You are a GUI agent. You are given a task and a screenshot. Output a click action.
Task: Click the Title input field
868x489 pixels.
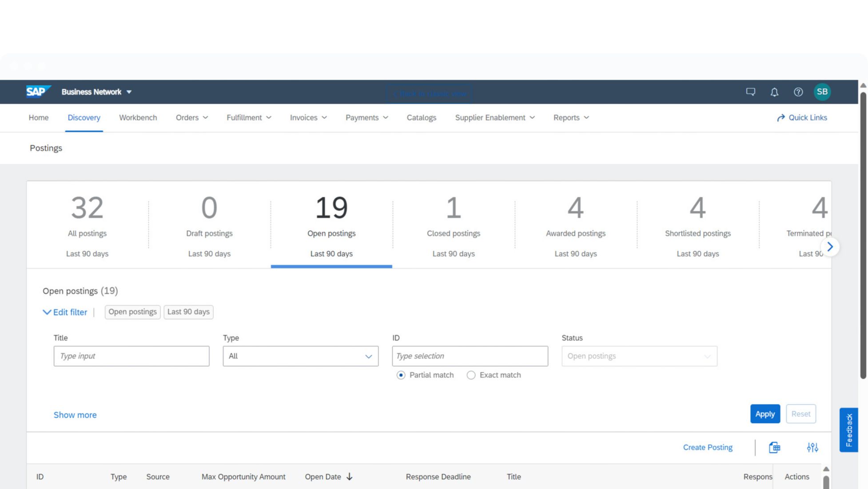131,356
